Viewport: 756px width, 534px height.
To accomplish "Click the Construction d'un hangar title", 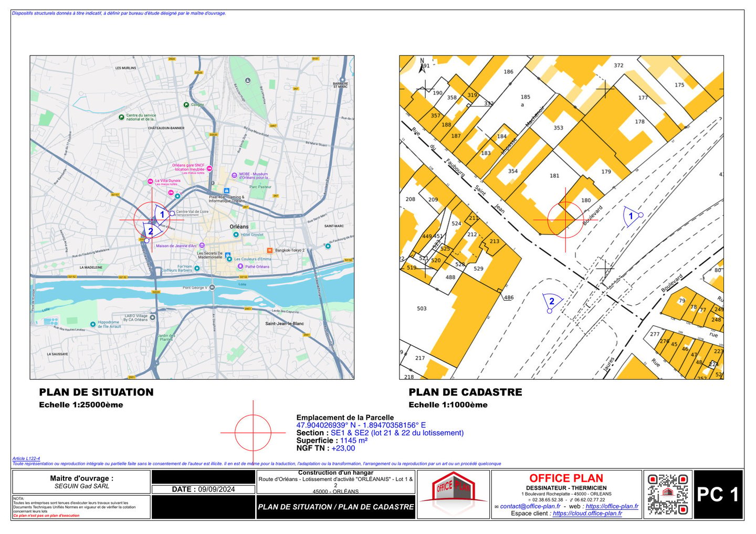I will point(335,473).
